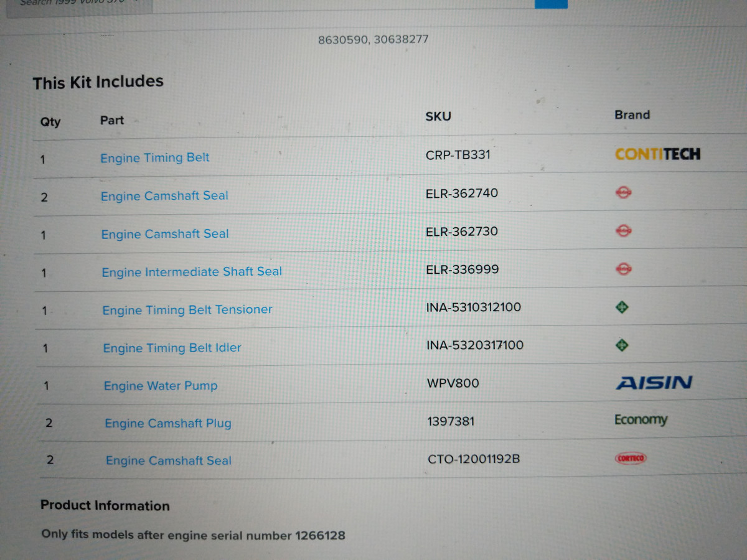The image size is (747, 560).
Task: Open the Engine Camshaft Plug link
Action: click(x=168, y=424)
